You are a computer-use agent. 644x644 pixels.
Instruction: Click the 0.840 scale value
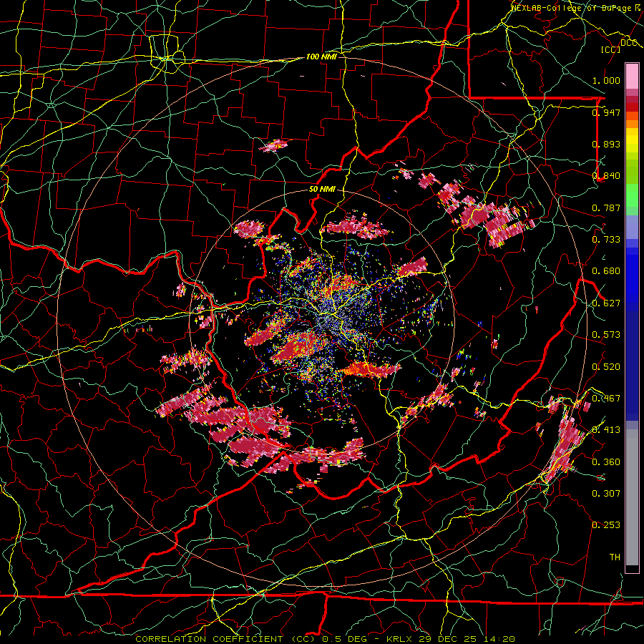click(606, 176)
